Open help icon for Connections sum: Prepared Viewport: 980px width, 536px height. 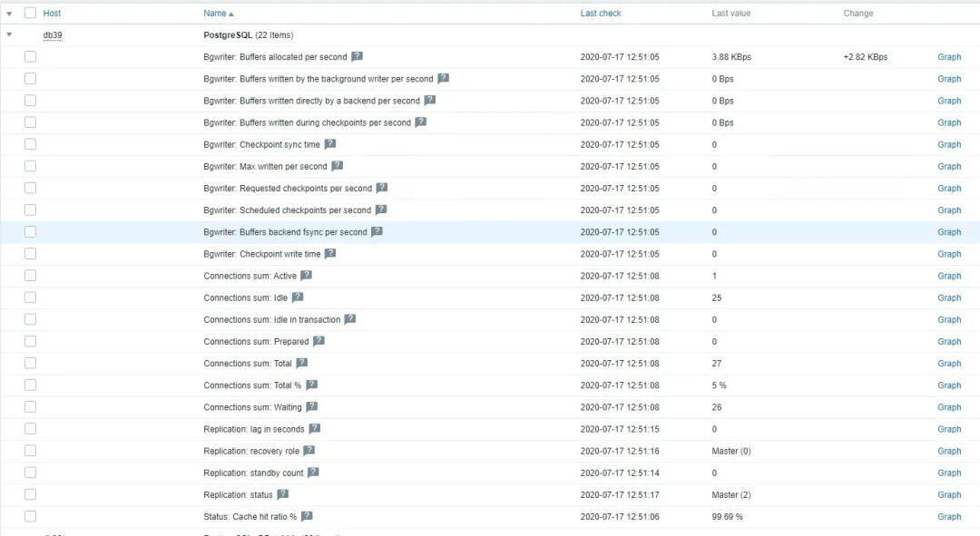coord(318,340)
